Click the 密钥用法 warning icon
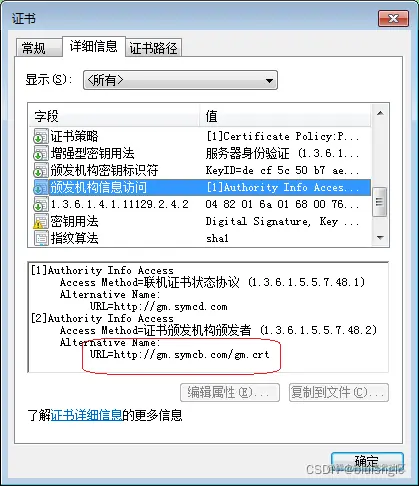This screenshot has width=419, height=486. pos(41,221)
